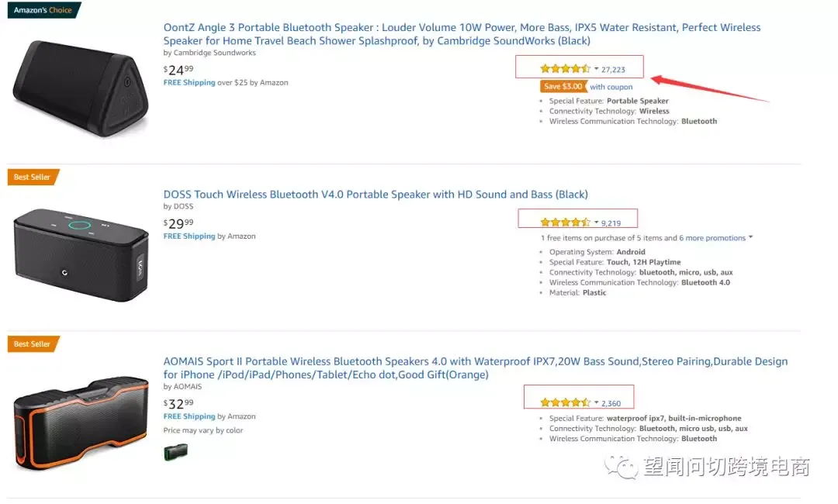Open the AOMAIS Sport II product title link

pyautogui.click(x=475, y=368)
